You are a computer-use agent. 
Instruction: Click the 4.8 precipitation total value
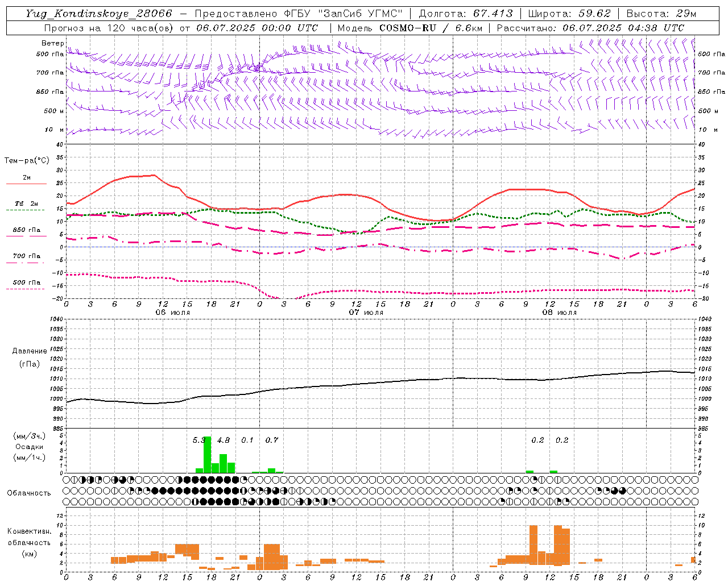(x=224, y=440)
